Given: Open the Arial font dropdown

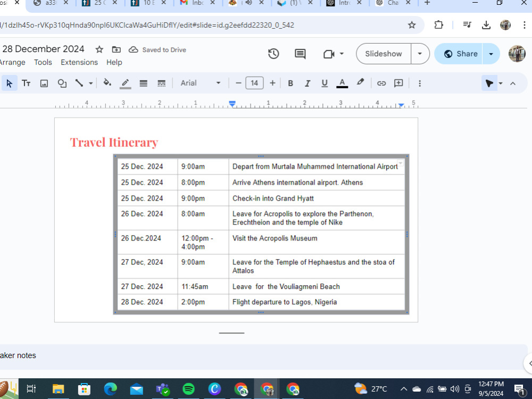Looking at the screenshot, I should click(200, 83).
